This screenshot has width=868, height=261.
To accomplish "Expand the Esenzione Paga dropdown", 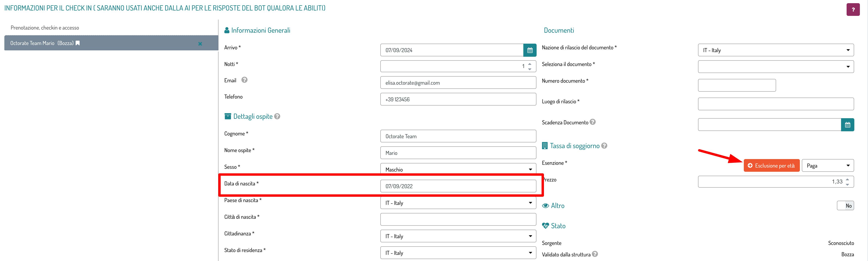I will [x=828, y=166].
